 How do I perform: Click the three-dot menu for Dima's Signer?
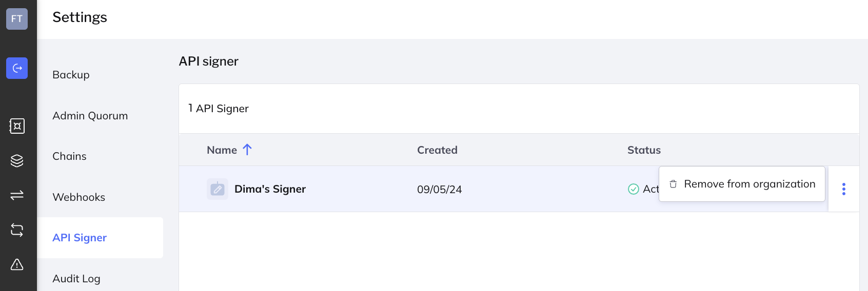(x=844, y=189)
